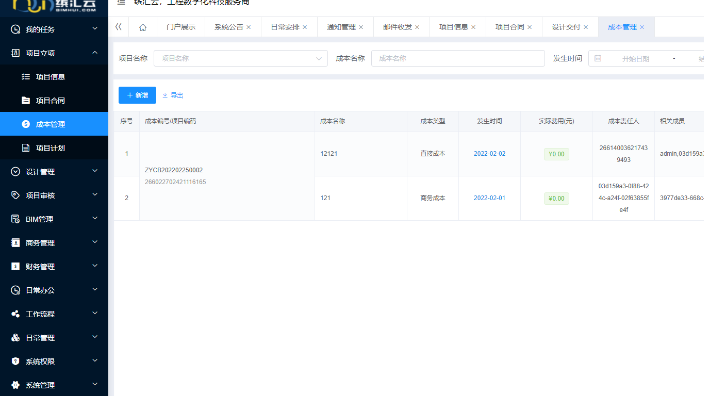Open 项目计划 via its document icon
704x396 pixels.
pos(26,148)
